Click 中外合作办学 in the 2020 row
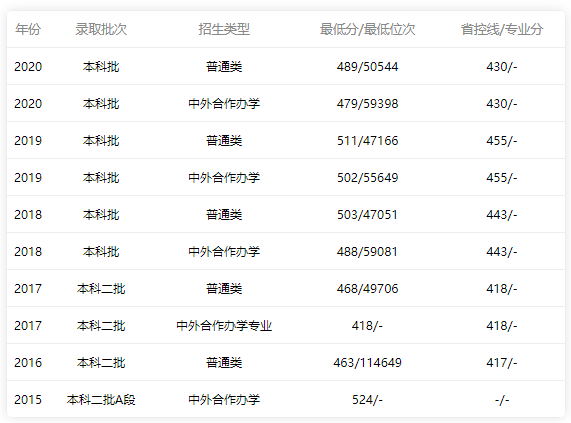This screenshot has height=423, width=571. 224,104
